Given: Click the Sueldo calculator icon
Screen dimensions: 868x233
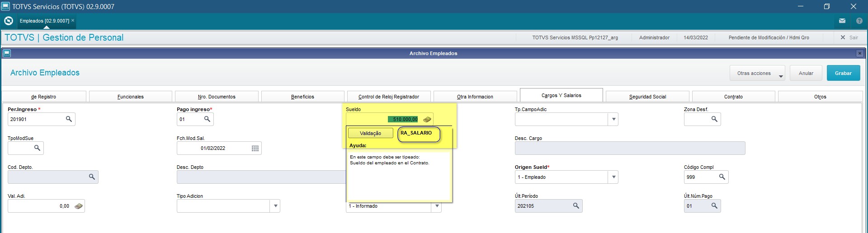Looking at the screenshot, I should (427, 119).
